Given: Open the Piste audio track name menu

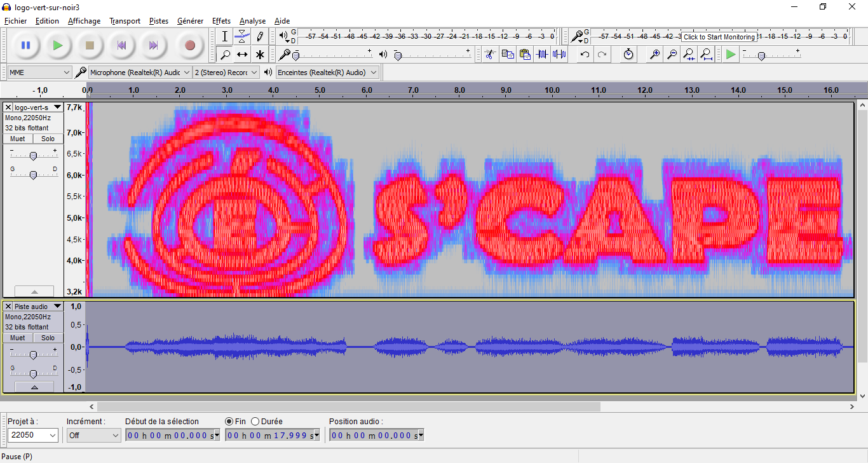Looking at the screenshot, I should click(38, 307).
